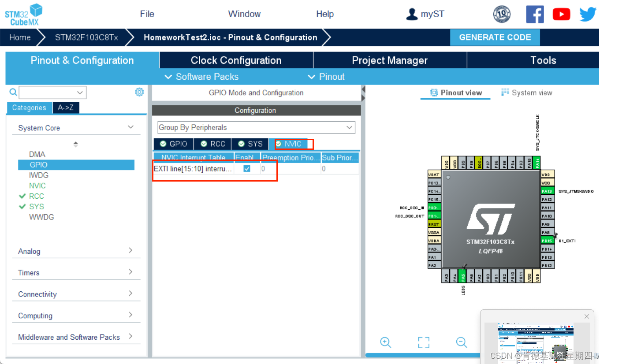
Task: Select the Pinout & Configuration tab
Action: tap(82, 60)
